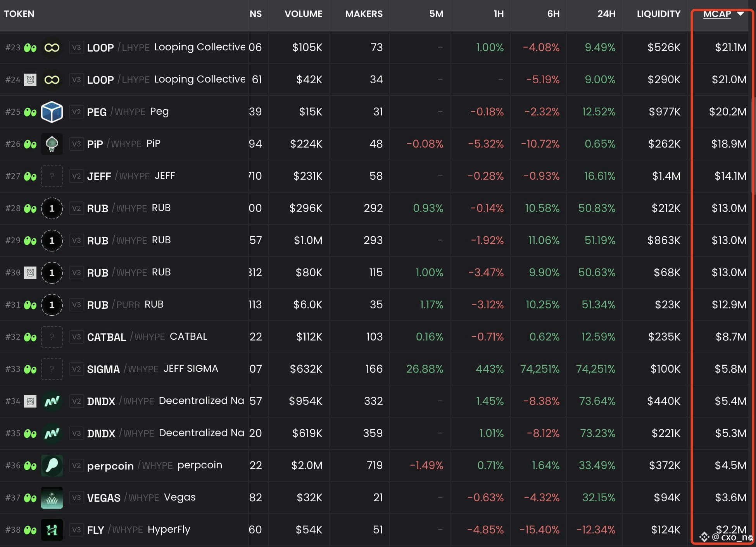This screenshot has width=756, height=547.
Task: Sort by LIQUIDITY column header
Action: (658, 14)
